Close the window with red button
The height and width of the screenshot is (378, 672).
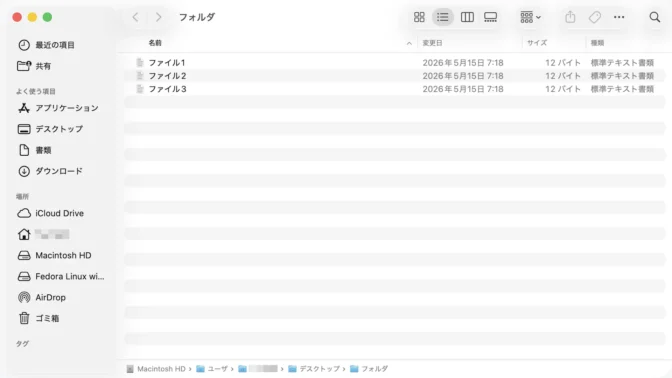17,17
